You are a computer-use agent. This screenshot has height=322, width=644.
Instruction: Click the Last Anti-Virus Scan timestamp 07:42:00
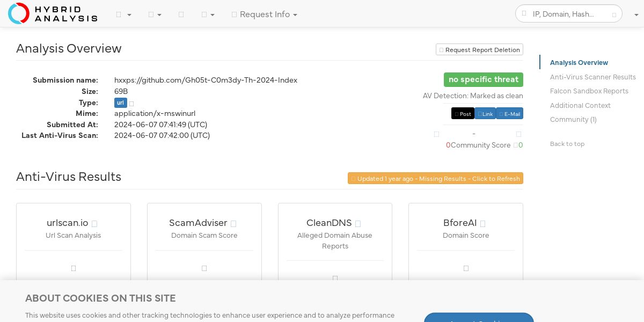tap(162, 135)
